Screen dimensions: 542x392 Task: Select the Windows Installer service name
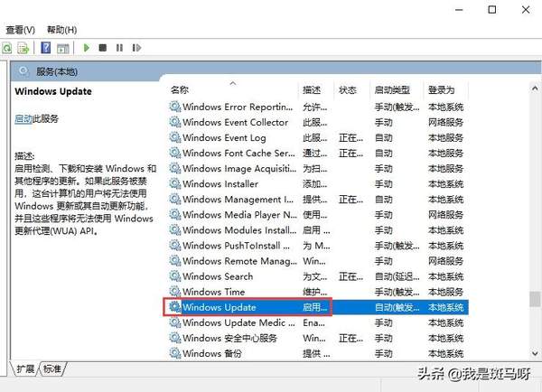tap(220, 183)
